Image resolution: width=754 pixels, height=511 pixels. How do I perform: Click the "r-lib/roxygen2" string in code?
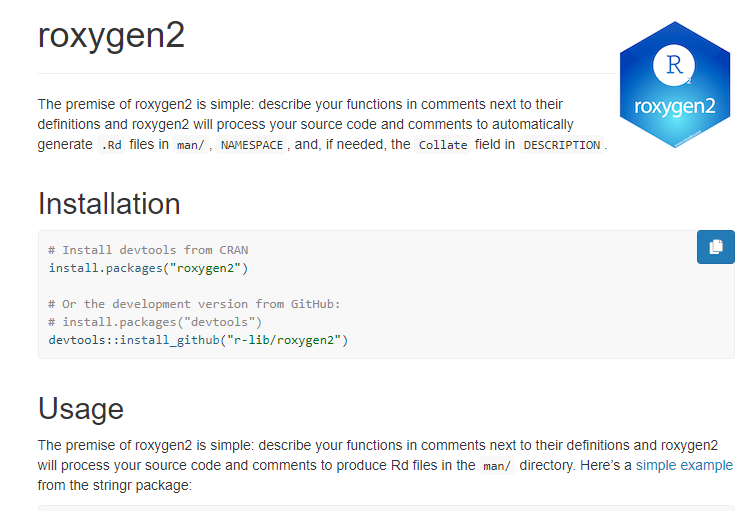(x=284, y=340)
